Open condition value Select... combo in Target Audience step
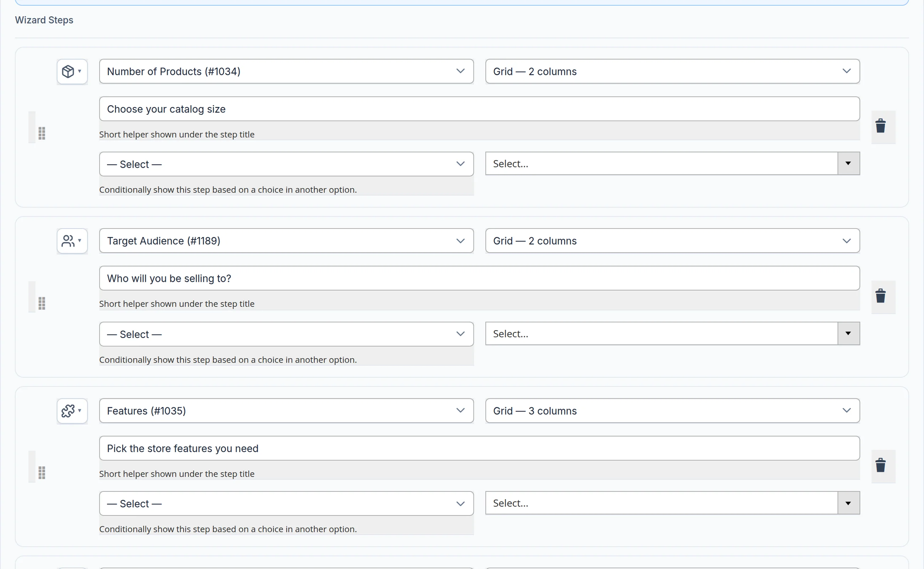 coord(672,334)
